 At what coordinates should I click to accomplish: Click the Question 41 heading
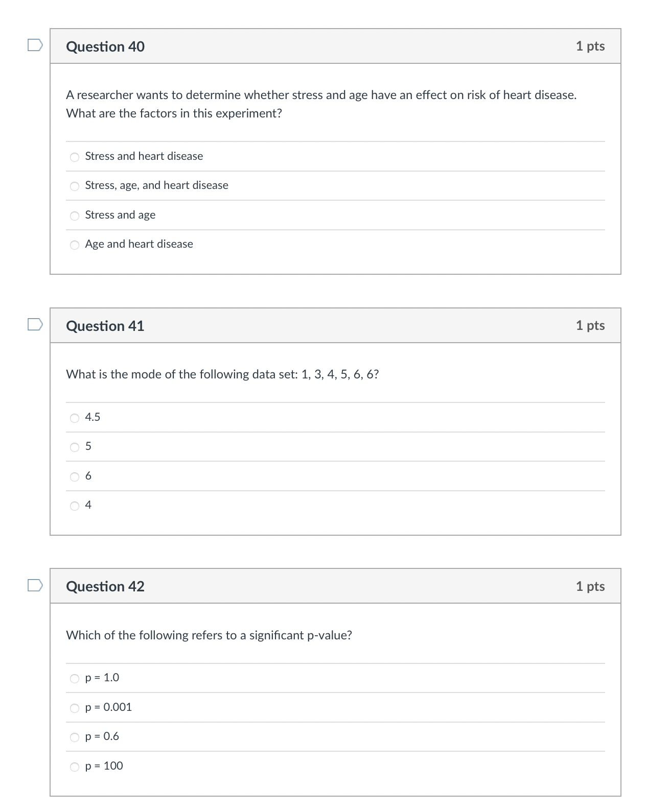[105, 326]
